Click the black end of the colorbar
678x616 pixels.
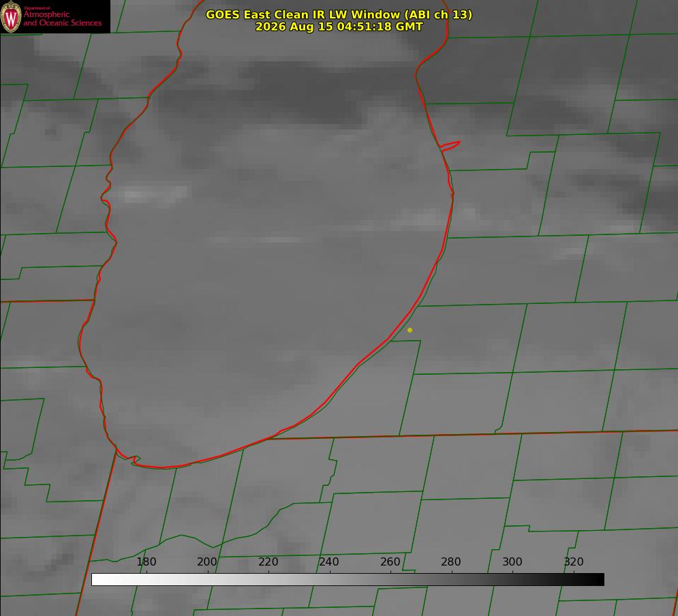(598, 580)
